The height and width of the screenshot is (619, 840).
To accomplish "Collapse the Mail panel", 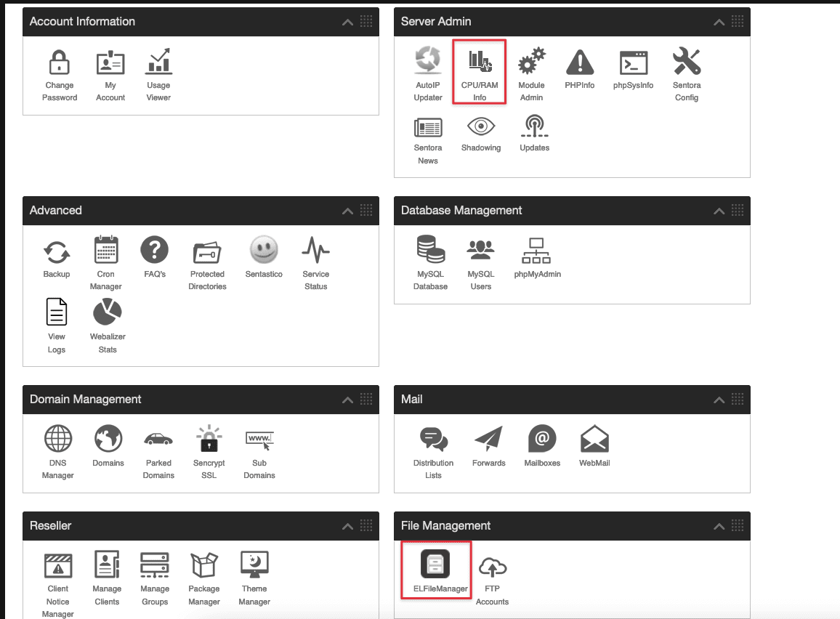I will pyautogui.click(x=719, y=400).
